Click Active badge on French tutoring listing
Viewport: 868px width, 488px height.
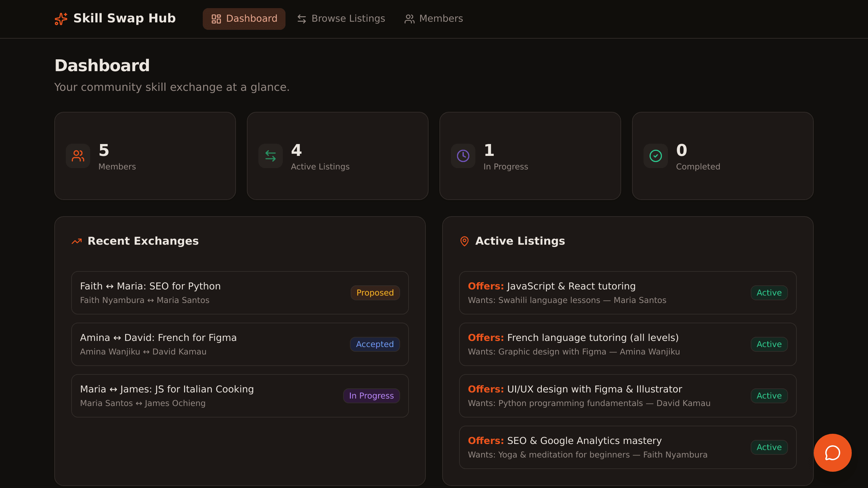coord(769,344)
